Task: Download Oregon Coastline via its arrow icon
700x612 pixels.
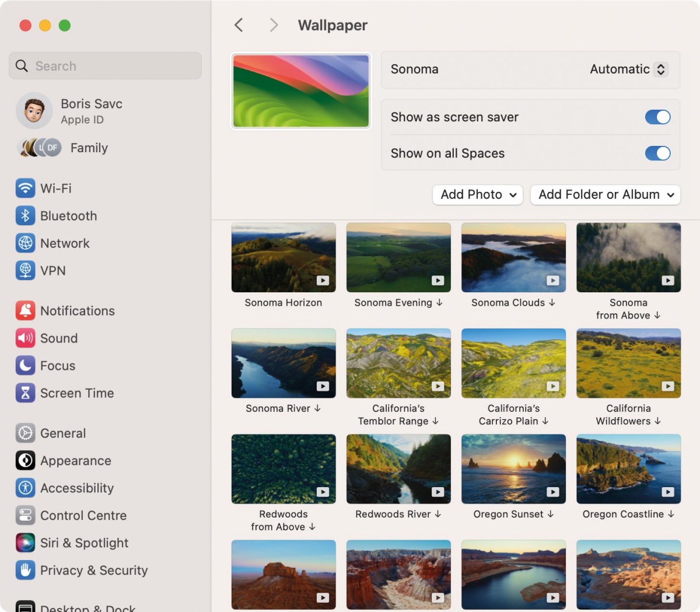Action: coord(671,514)
